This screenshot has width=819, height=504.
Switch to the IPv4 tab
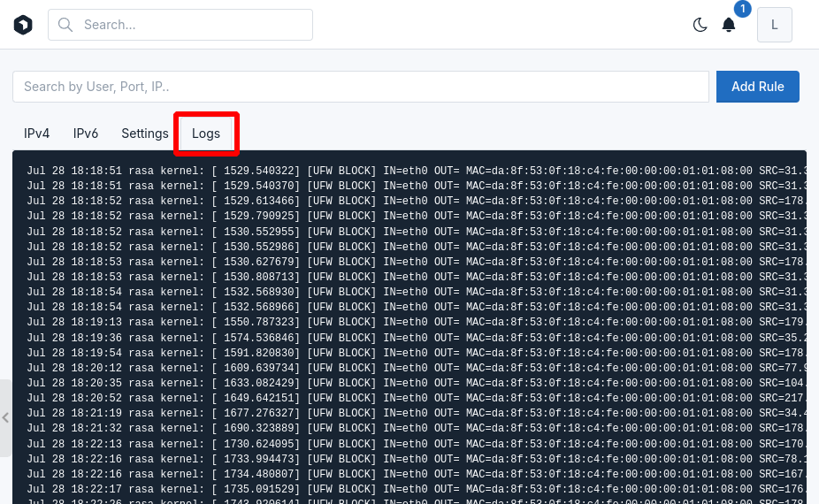click(x=37, y=134)
